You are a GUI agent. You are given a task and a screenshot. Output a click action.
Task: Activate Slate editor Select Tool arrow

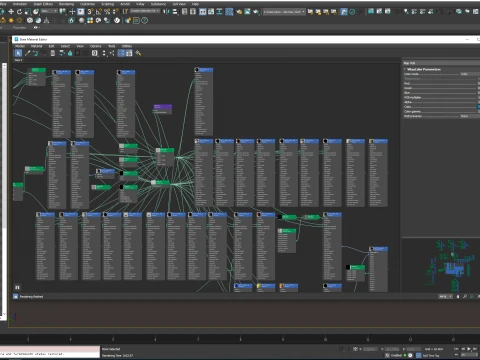(x=18, y=53)
